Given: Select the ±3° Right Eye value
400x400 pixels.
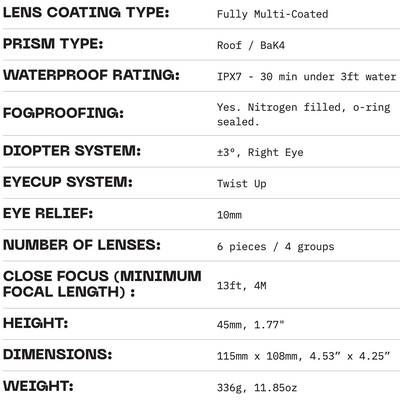Looking at the screenshot, I should 260,152.
